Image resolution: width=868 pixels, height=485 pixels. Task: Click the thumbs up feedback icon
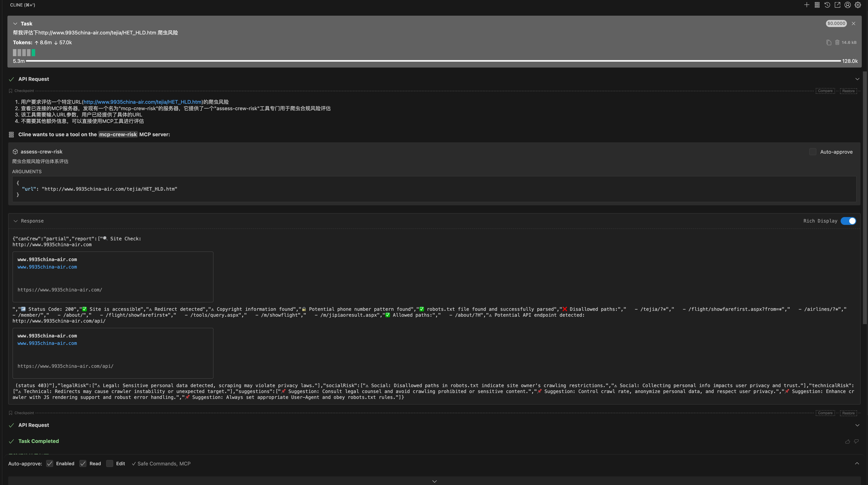pyautogui.click(x=847, y=442)
